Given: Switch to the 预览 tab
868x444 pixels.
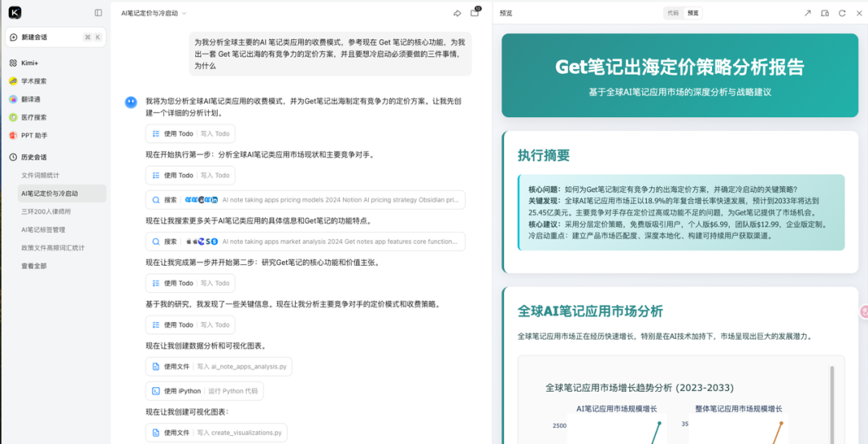Looking at the screenshot, I should [x=693, y=14].
